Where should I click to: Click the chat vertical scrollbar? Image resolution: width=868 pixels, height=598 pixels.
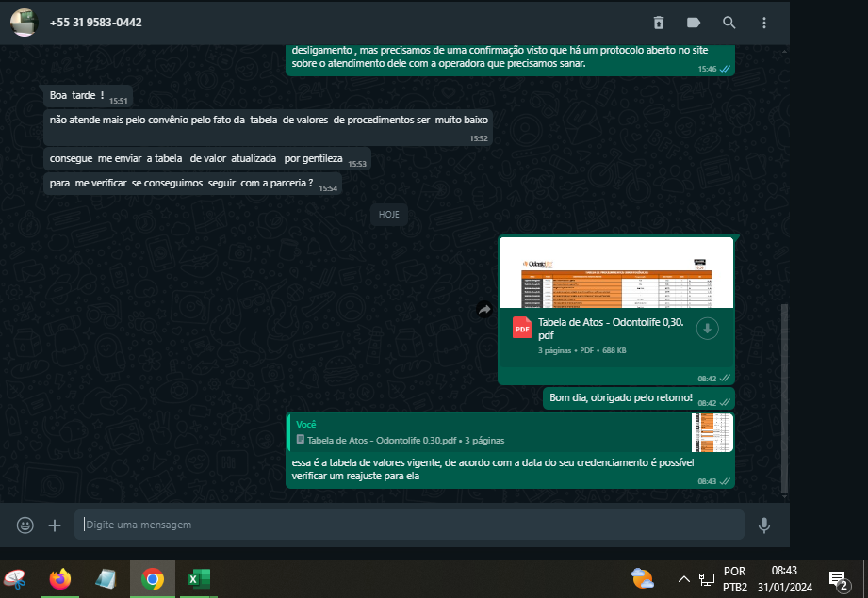[x=784, y=396]
